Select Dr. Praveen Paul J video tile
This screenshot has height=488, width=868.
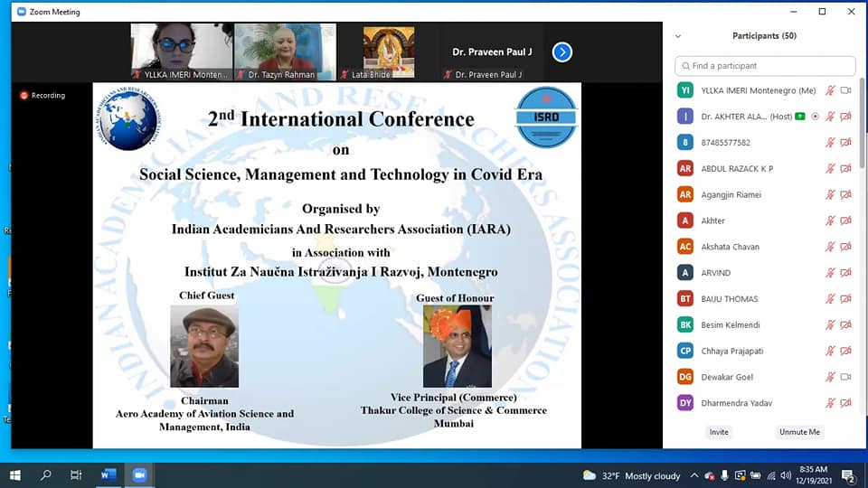(x=492, y=52)
